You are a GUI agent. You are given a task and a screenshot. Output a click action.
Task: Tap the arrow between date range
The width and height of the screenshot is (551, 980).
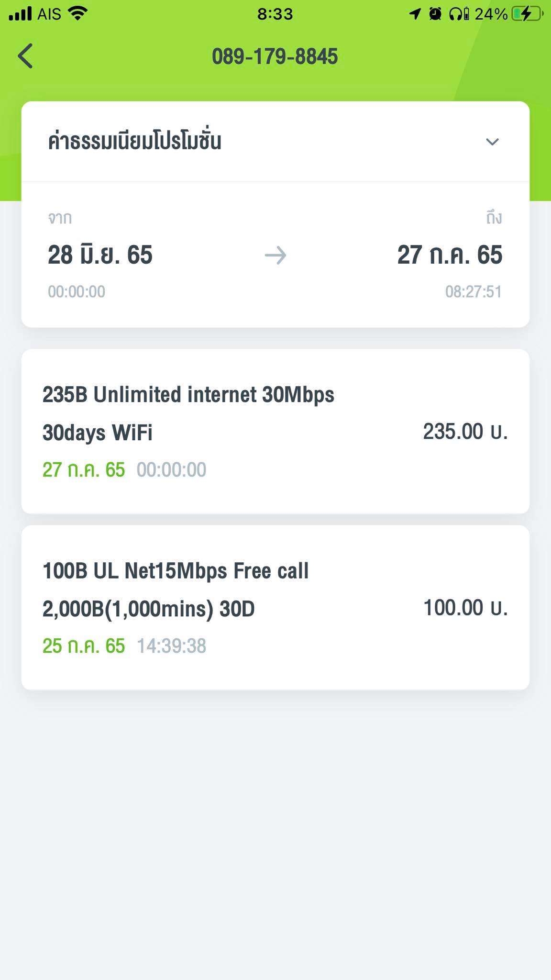coord(275,256)
